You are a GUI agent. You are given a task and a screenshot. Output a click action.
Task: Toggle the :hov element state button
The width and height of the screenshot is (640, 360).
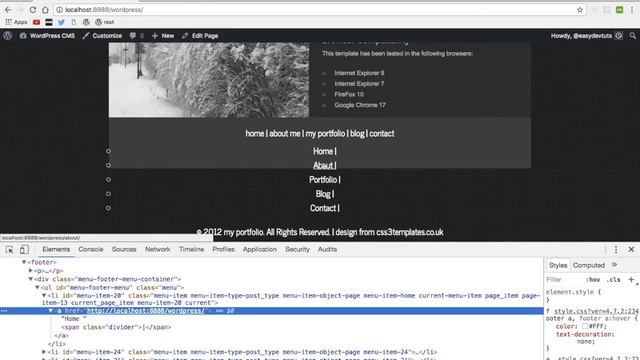point(593,280)
